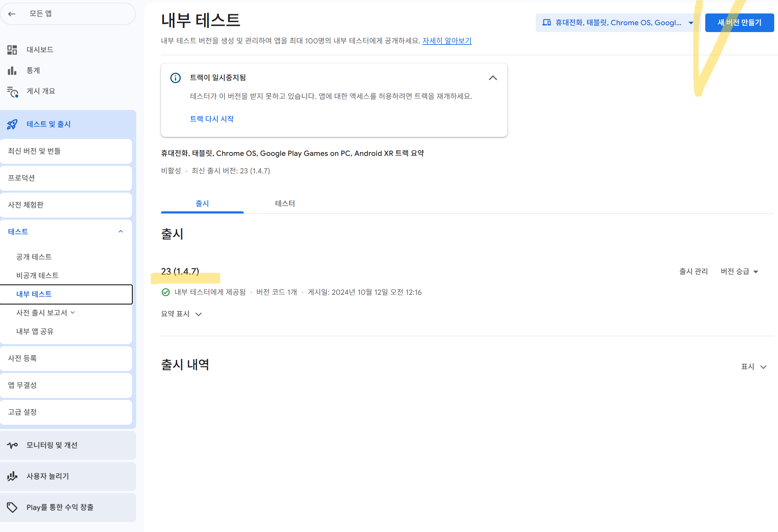This screenshot has width=778, height=532.
Task: Click the 트랙 다시 시작 link
Action: point(212,119)
